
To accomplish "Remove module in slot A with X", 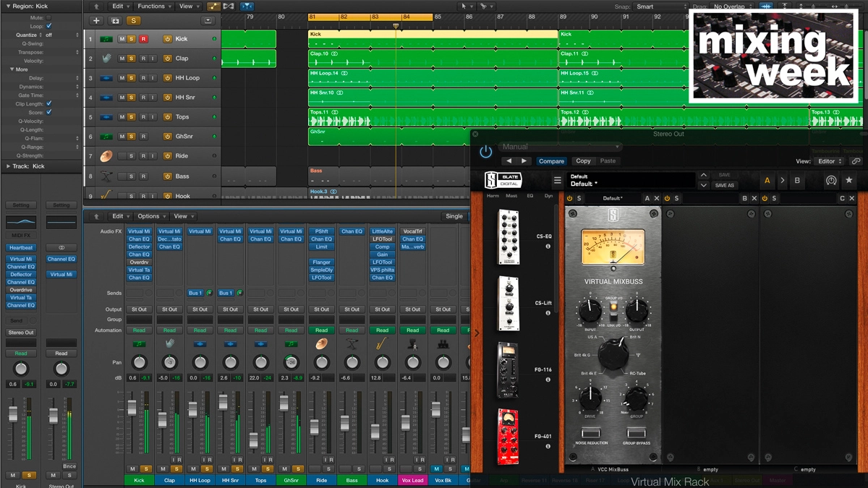I will coord(657,198).
